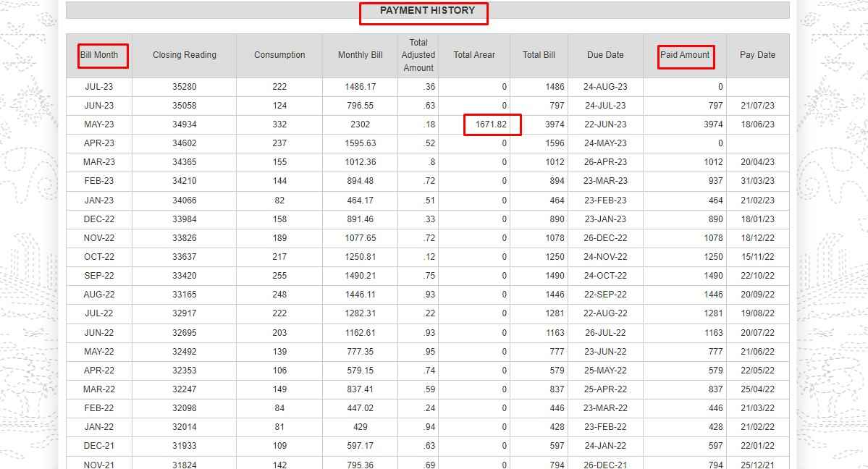The width and height of the screenshot is (868, 469).
Task: Click the Due Date column header
Action: point(605,55)
